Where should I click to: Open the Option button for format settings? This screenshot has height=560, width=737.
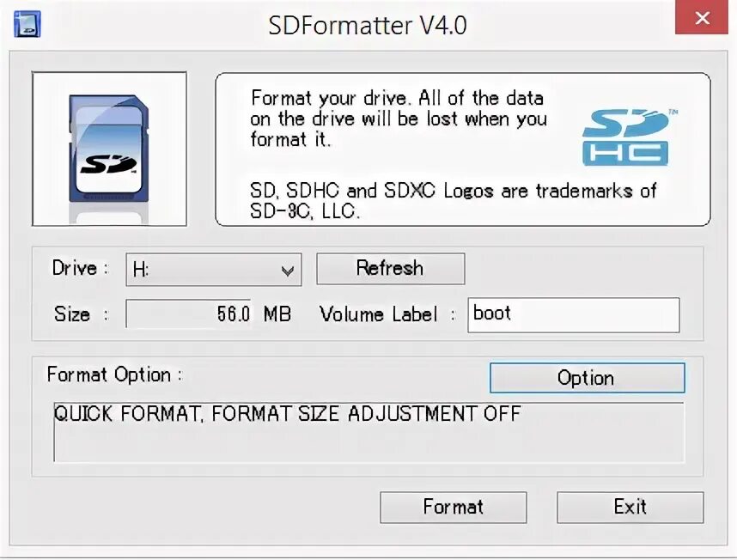(587, 378)
